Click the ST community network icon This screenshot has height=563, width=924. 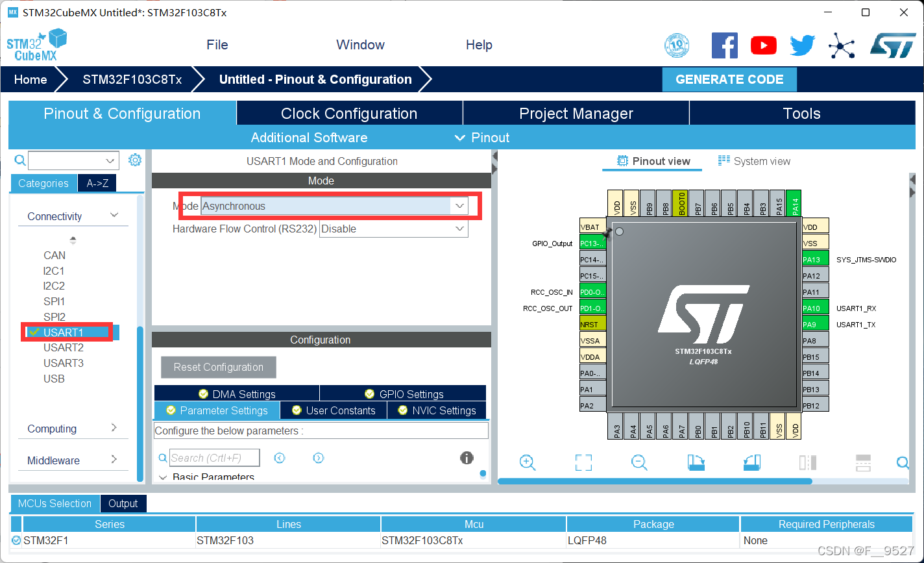click(842, 45)
